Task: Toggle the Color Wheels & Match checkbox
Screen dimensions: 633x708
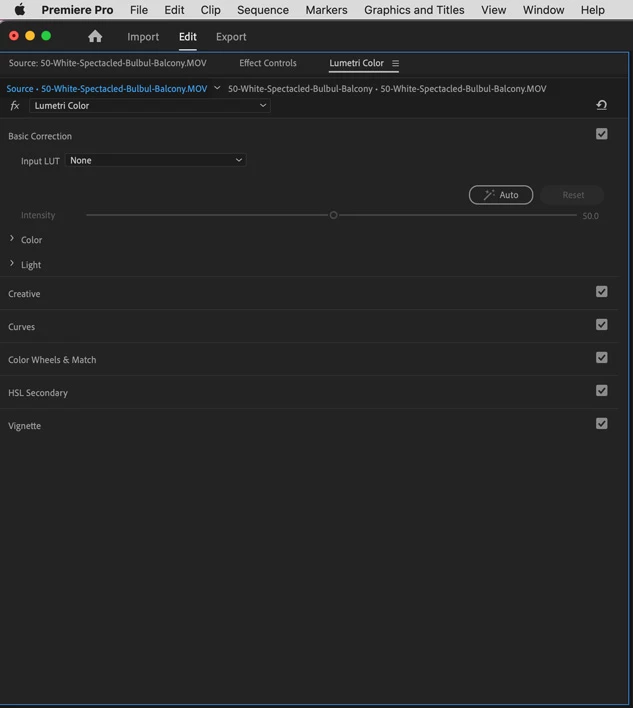Action: [601, 358]
